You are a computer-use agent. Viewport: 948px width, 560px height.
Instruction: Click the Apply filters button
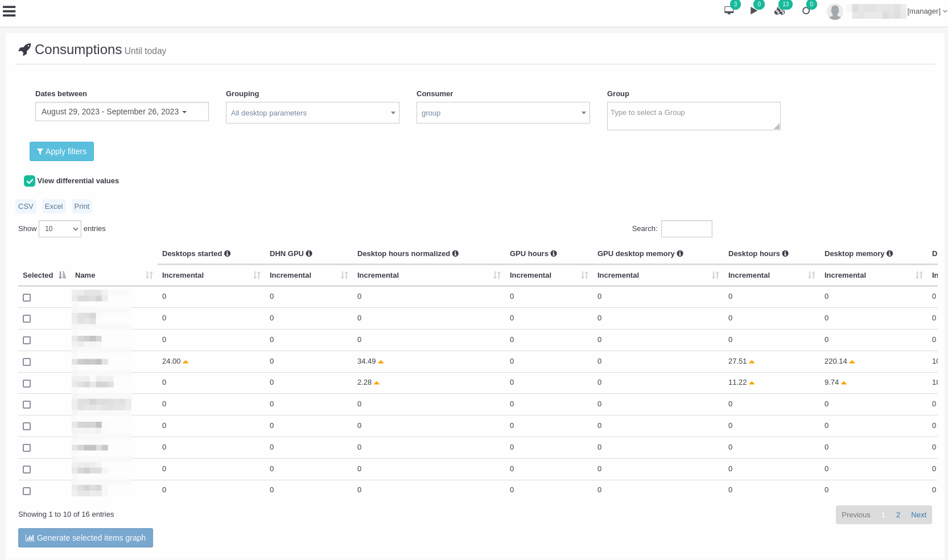[x=61, y=151]
